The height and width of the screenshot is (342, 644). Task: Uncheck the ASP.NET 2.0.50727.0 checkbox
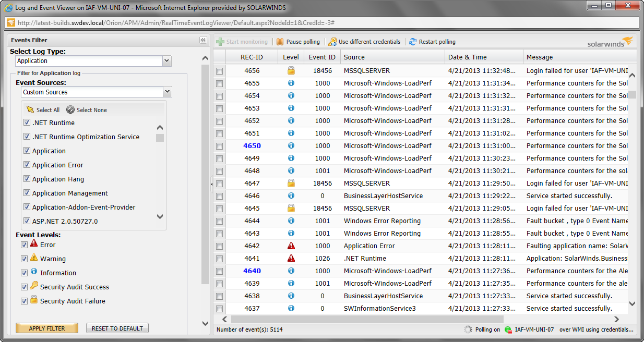[27, 221]
